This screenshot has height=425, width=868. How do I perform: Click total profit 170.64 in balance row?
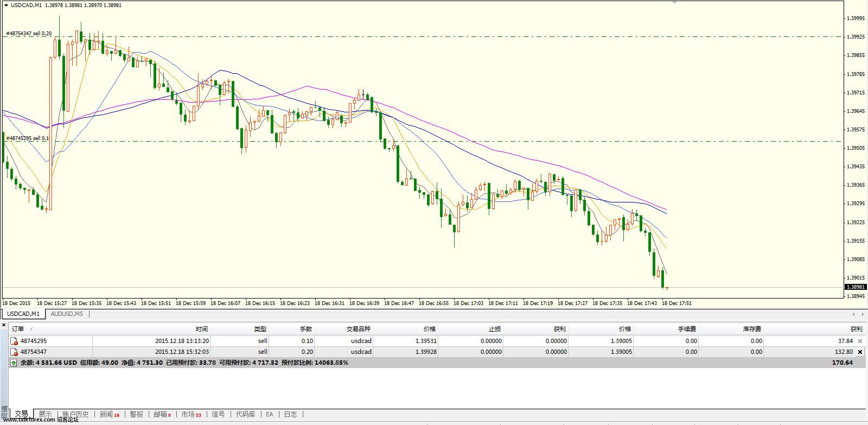844,363
